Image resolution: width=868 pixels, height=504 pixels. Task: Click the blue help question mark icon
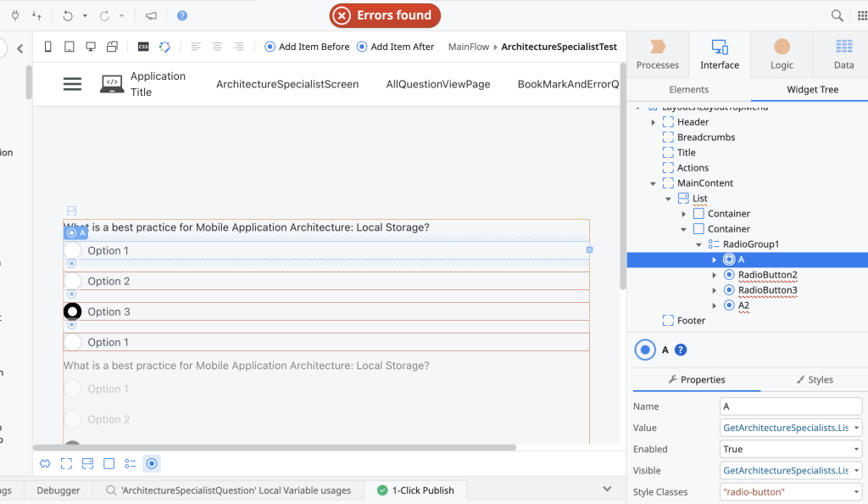point(182,15)
